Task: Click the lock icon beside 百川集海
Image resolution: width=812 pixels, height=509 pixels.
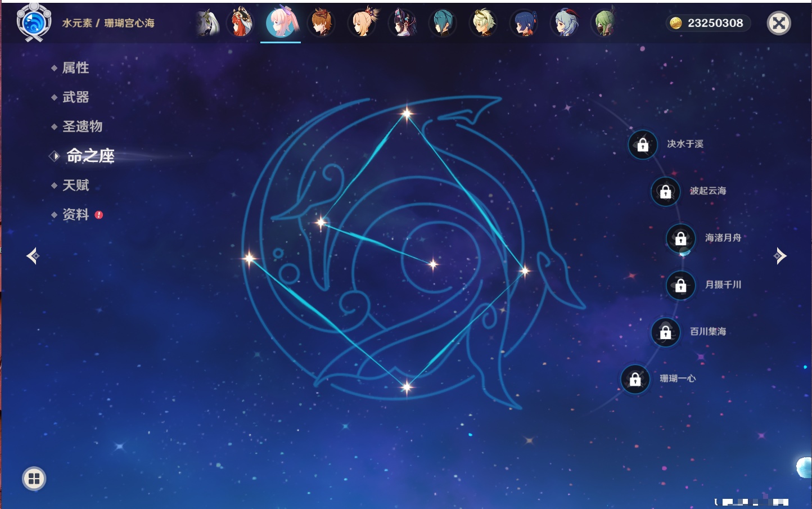Action: (665, 332)
